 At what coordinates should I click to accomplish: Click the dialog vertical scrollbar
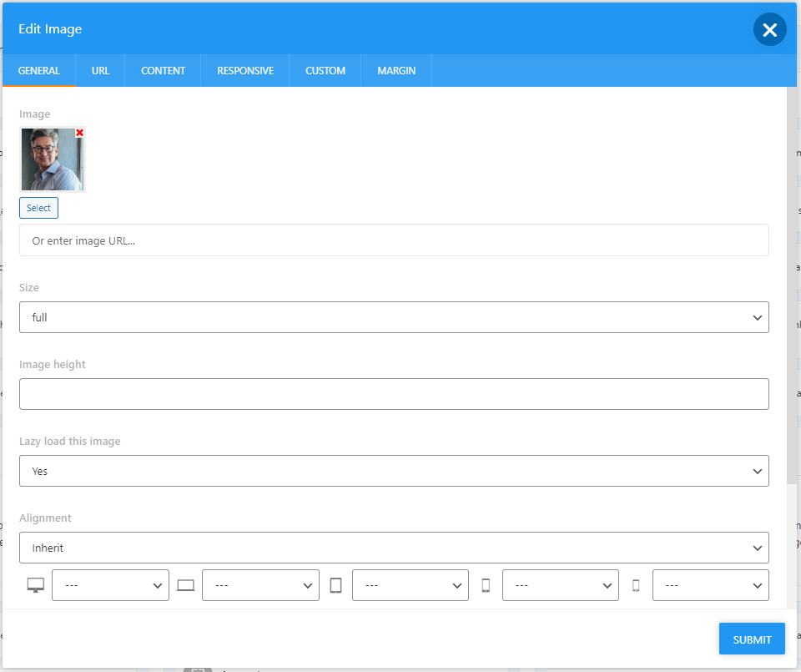(791, 286)
